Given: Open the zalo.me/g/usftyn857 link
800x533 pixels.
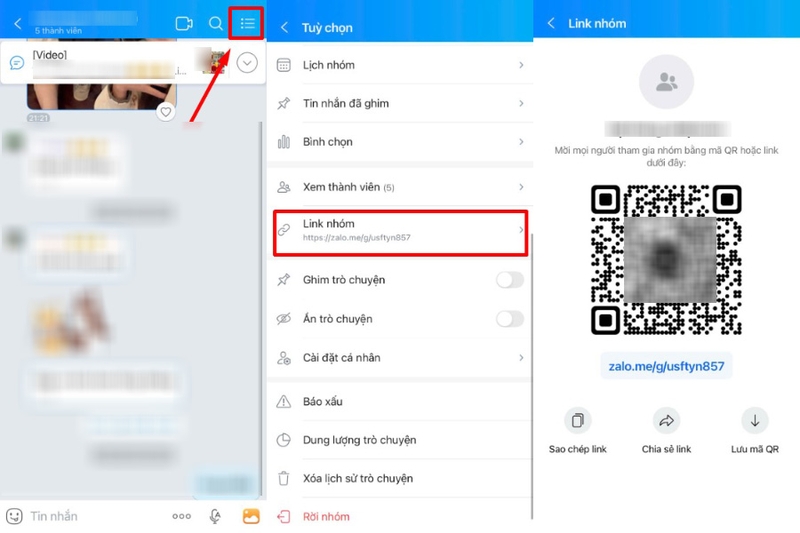Looking at the screenshot, I should pyautogui.click(x=666, y=366).
